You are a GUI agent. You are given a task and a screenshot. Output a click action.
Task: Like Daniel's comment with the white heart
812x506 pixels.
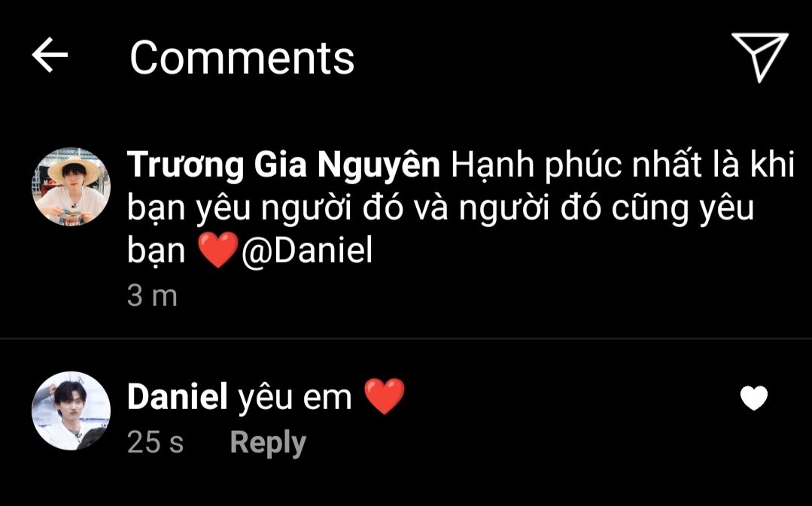pyautogui.click(x=754, y=398)
